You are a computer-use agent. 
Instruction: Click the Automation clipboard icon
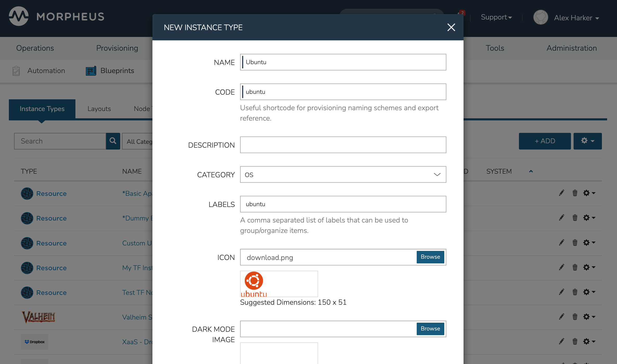(x=16, y=71)
